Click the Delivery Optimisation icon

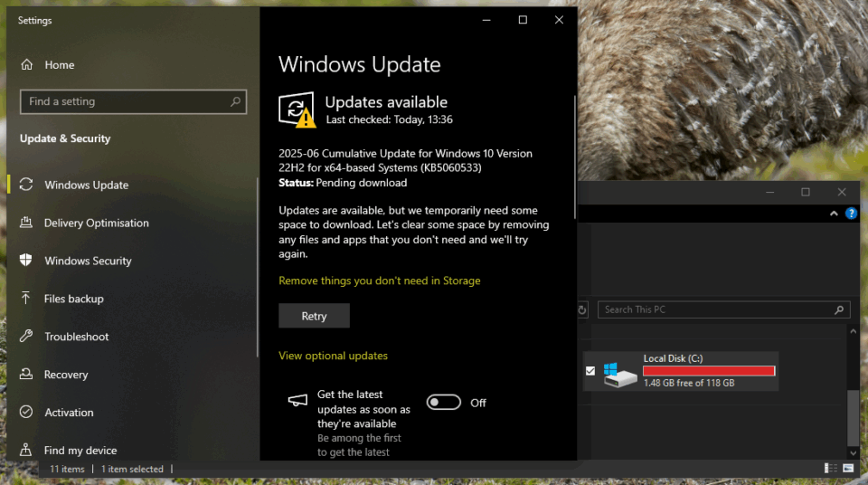26,223
